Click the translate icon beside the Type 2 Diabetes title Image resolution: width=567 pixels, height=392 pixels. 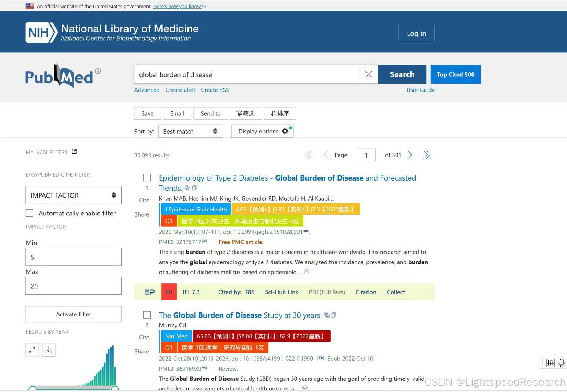click(x=187, y=188)
